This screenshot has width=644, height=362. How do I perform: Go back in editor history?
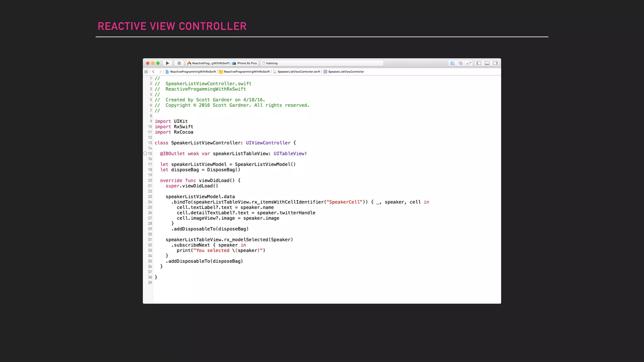coord(153,72)
